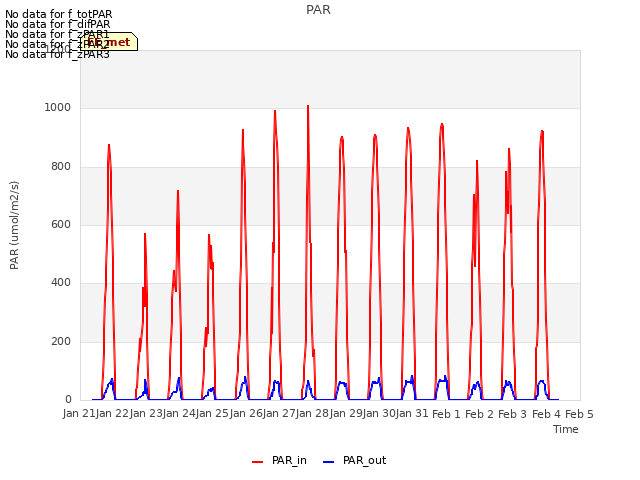Select the 'No data for f_zPAR3' message
640x480 pixels.
click(57, 54)
